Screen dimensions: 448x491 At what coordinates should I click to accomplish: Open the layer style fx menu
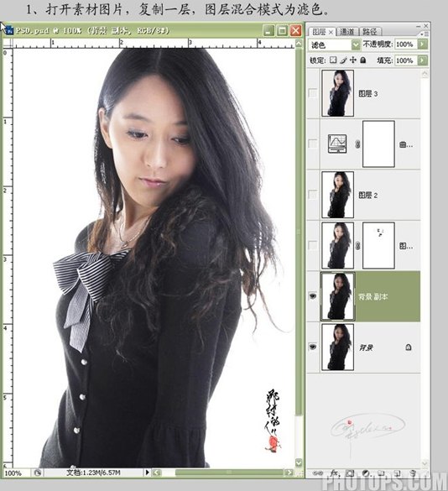click(x=334, y=473)
